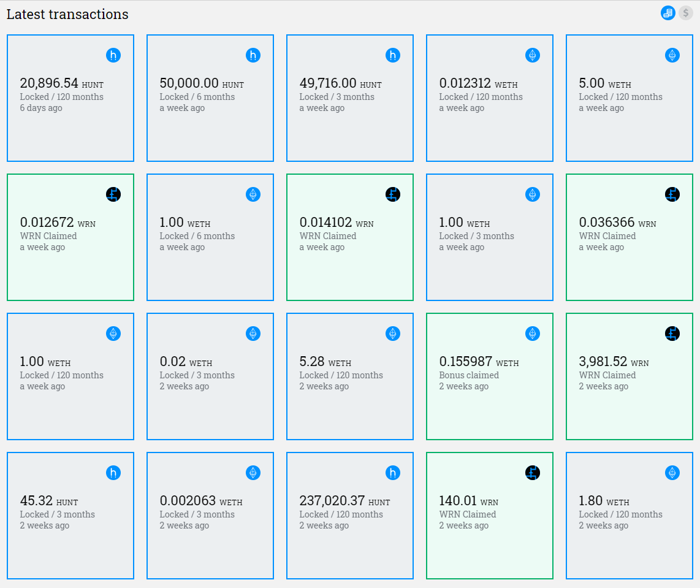This screenshot has height=588, width=700.
Task: Click WETH icon on 0.155987 WETH bonus card
Action: point(533,334)
